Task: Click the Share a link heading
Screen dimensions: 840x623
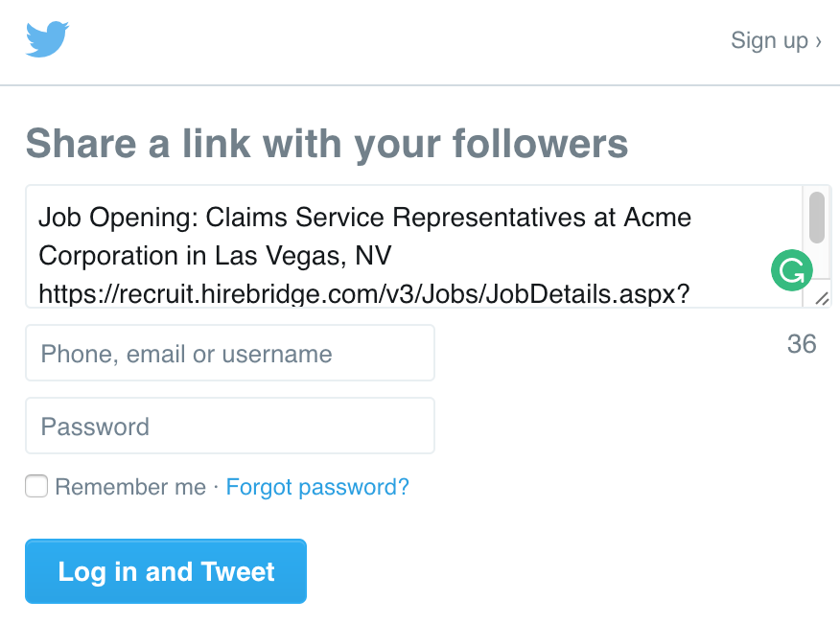Action: pyautogui.click(x=327, y=144)
